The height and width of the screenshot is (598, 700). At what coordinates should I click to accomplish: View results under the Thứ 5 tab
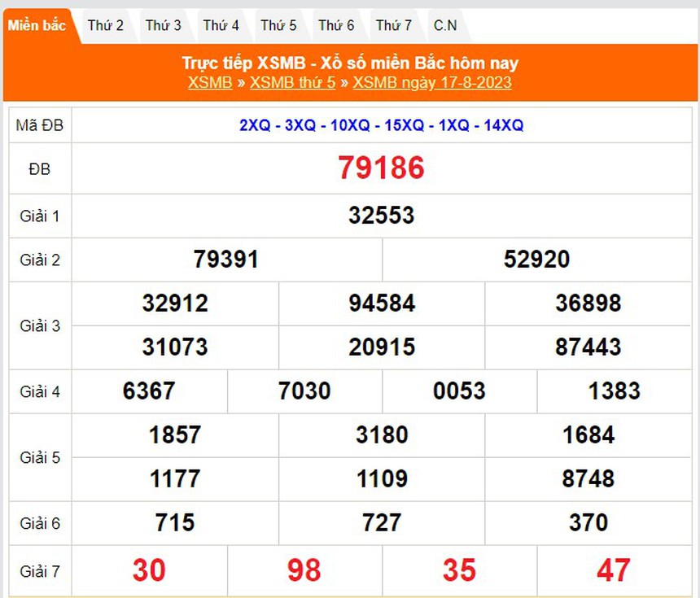click(x=280, y=25)
